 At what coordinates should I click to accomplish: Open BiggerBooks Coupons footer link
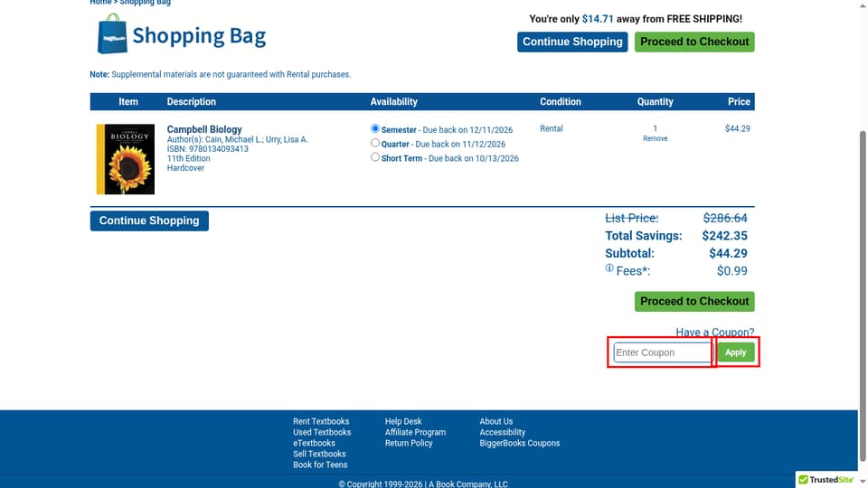pos(519,443)
